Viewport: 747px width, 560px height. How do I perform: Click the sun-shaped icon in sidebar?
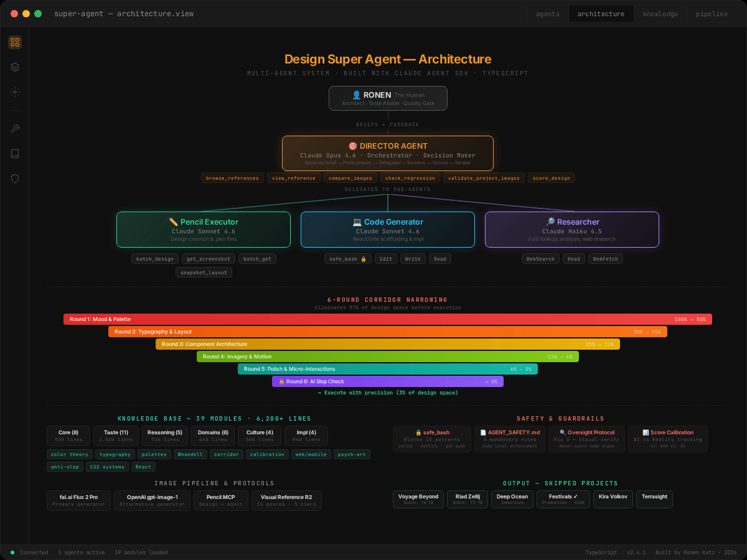(x=15, y=92)
